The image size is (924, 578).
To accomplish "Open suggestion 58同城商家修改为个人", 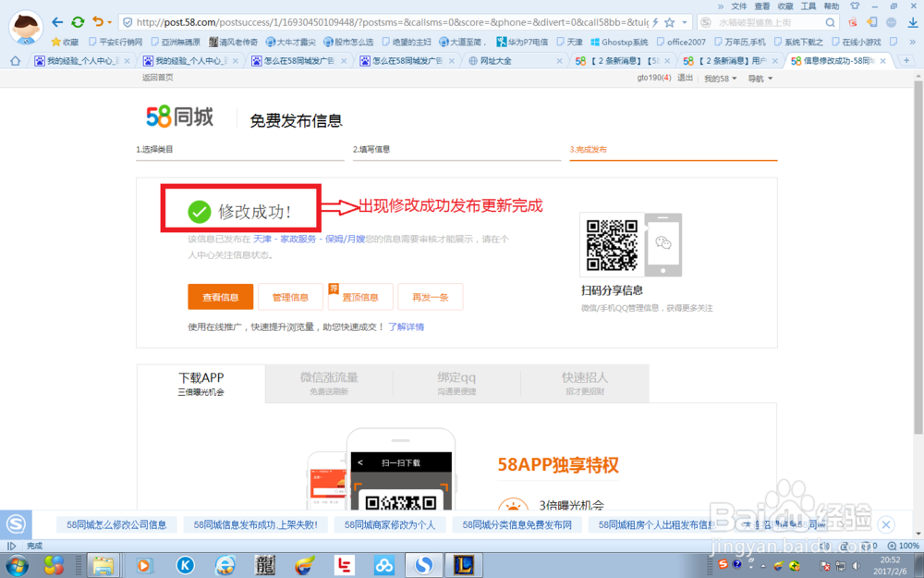I will tap(390, 524).
